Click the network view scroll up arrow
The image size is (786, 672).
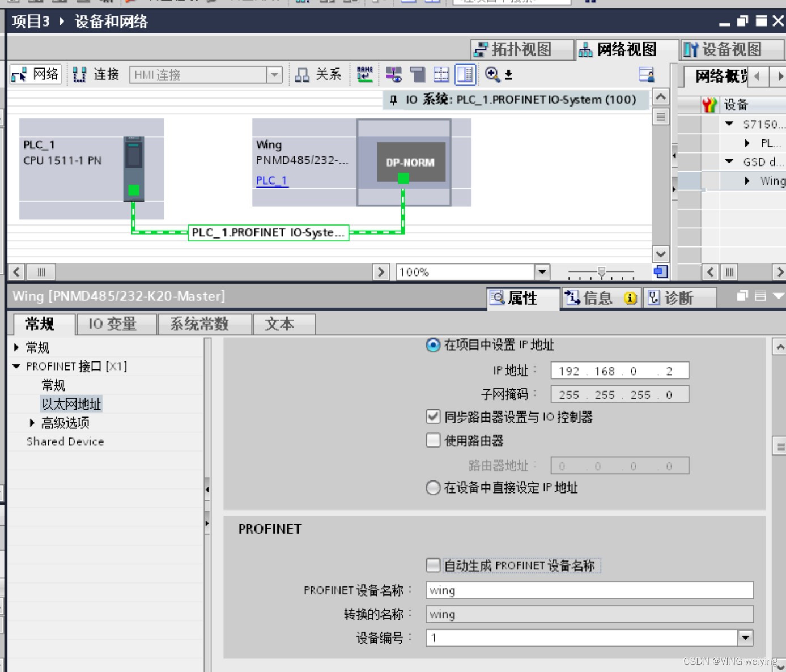[661, 97]
